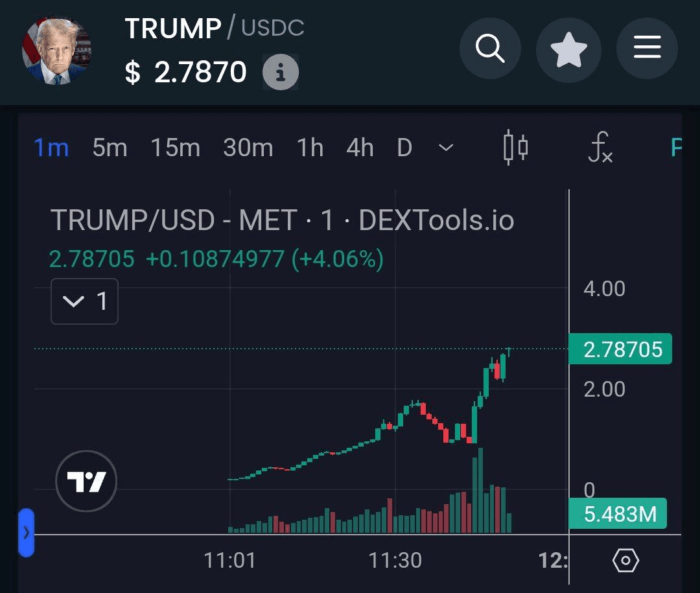700x593 pixels.
Task: Click the token info icon
Action: coord(280,73)
